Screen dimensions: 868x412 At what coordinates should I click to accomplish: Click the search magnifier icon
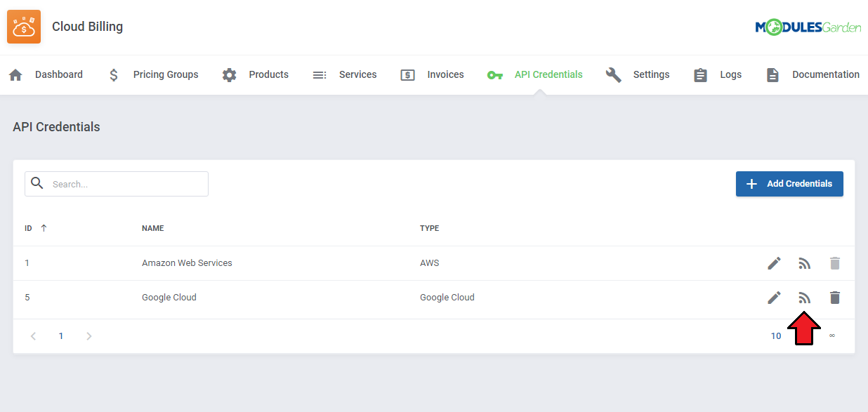tap(37, 183)
